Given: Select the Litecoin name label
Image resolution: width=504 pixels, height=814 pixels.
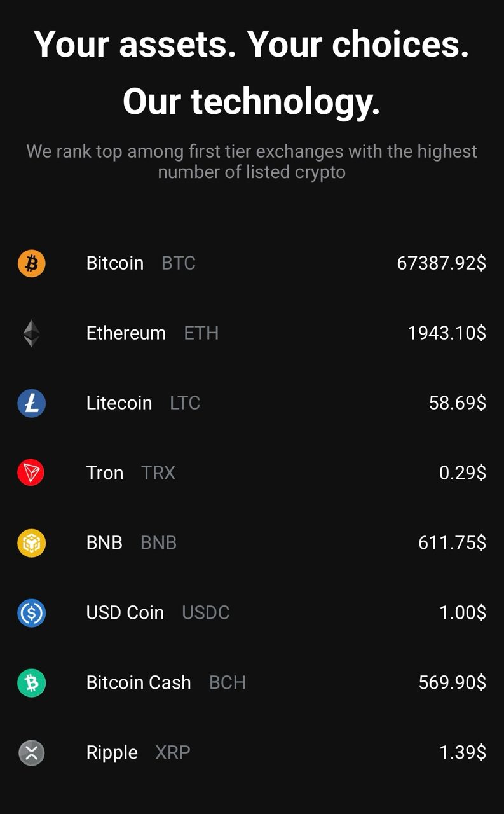Looking at the screenshot, I should [119, 403].
